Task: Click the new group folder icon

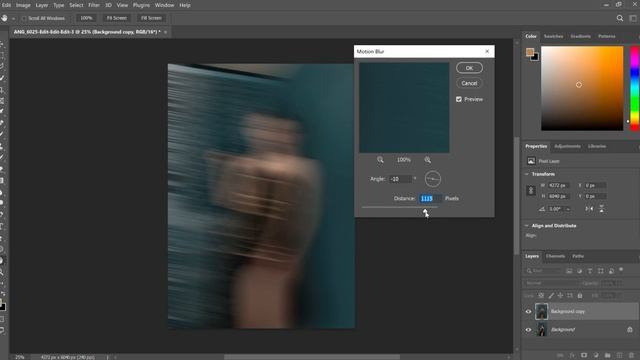Action: tap(608, 356)
